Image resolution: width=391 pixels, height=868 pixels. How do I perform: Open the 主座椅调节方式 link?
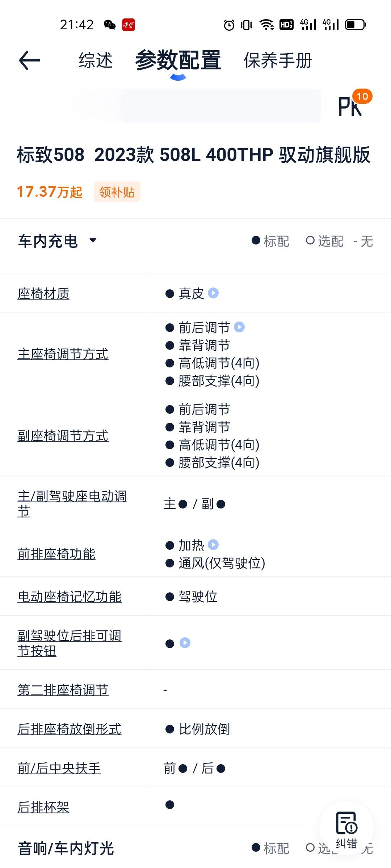(63, 354)
